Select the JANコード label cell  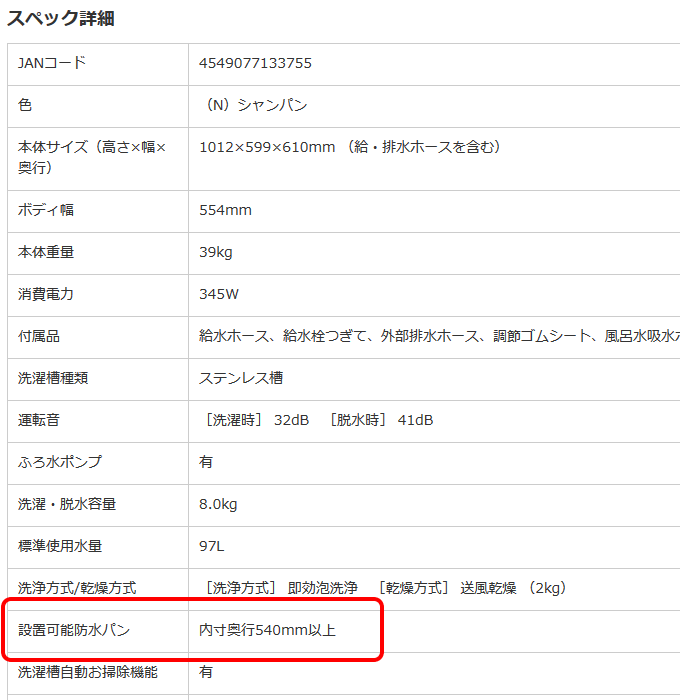(98, 64)
